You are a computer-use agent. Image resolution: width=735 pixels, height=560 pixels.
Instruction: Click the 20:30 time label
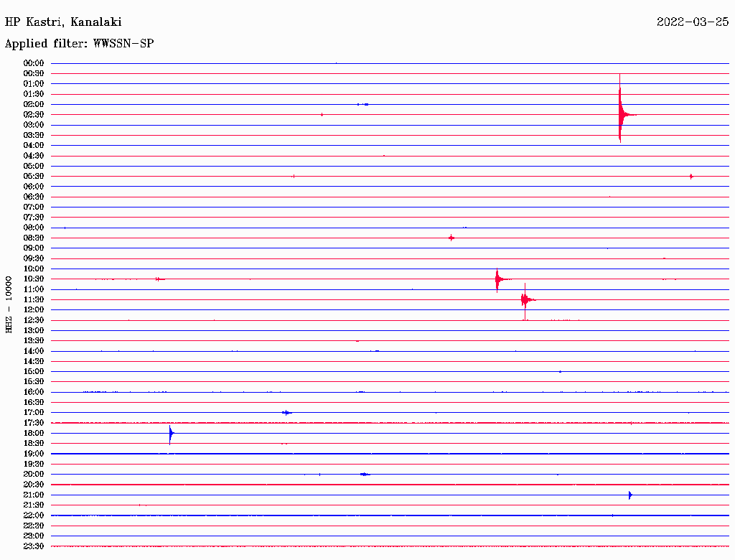(x=34, y=485)
